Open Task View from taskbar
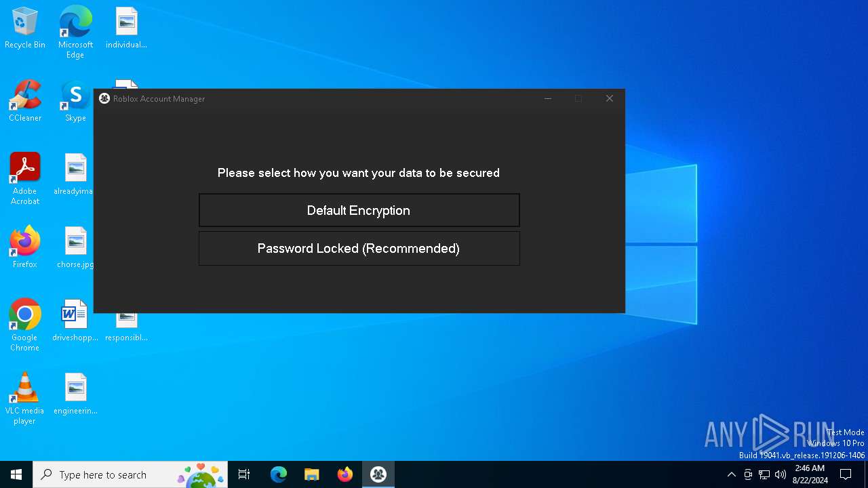Viewport: 868px width, 488px height. point(244,474)
